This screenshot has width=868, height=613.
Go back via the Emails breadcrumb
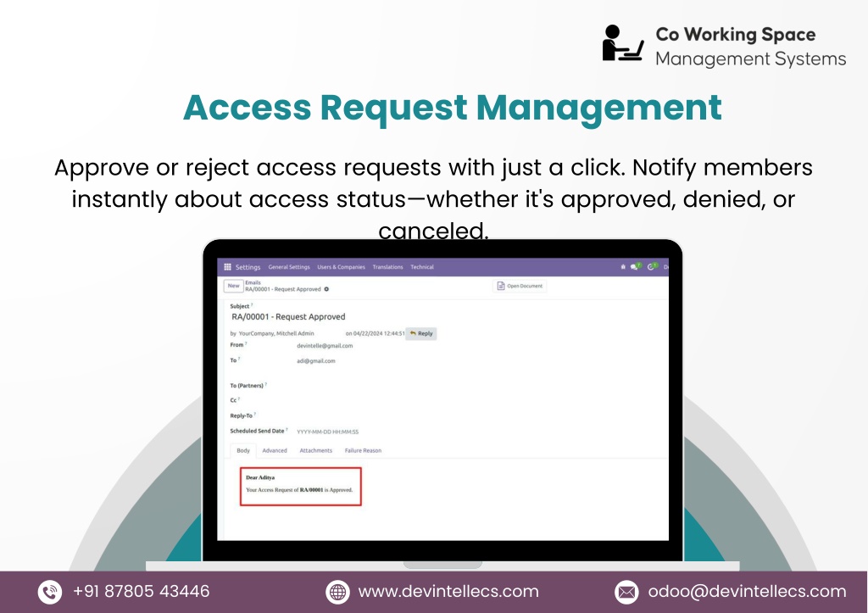tap(253, 282)
